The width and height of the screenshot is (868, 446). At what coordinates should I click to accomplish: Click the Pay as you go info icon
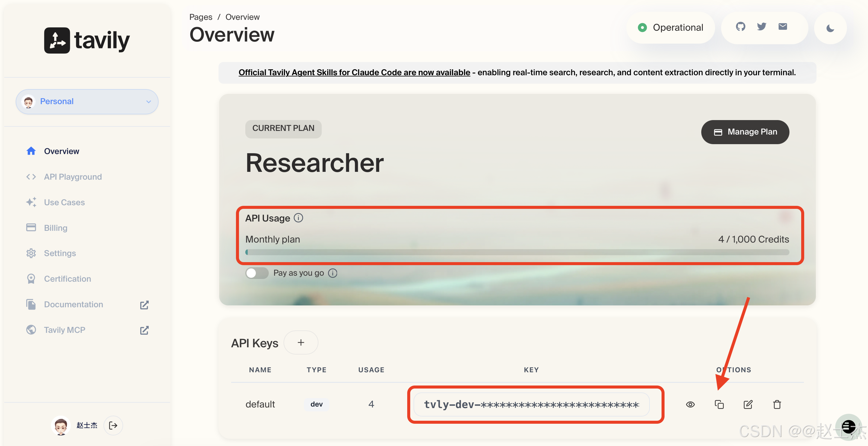[x=333, y=273]
